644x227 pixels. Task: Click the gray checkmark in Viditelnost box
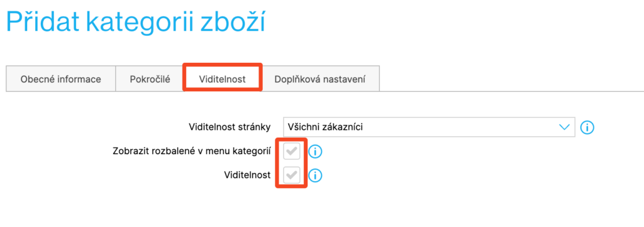point(292,175)
